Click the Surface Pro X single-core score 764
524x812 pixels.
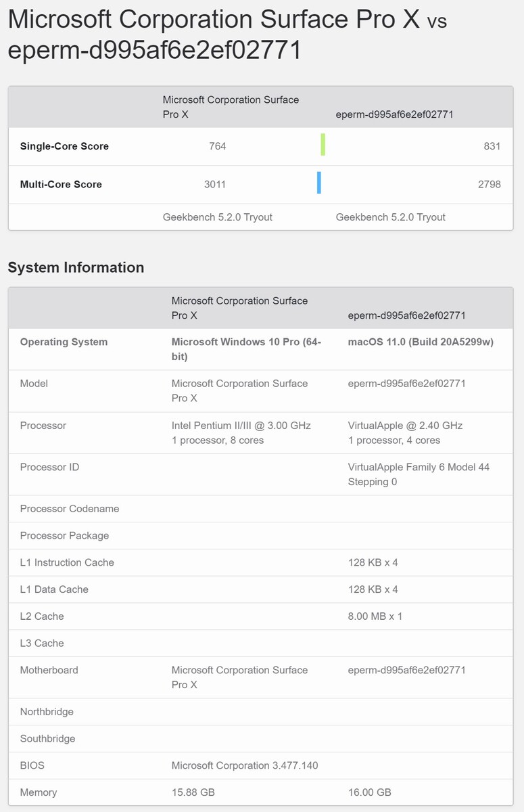pyautogui.click(x=218, y=146)
